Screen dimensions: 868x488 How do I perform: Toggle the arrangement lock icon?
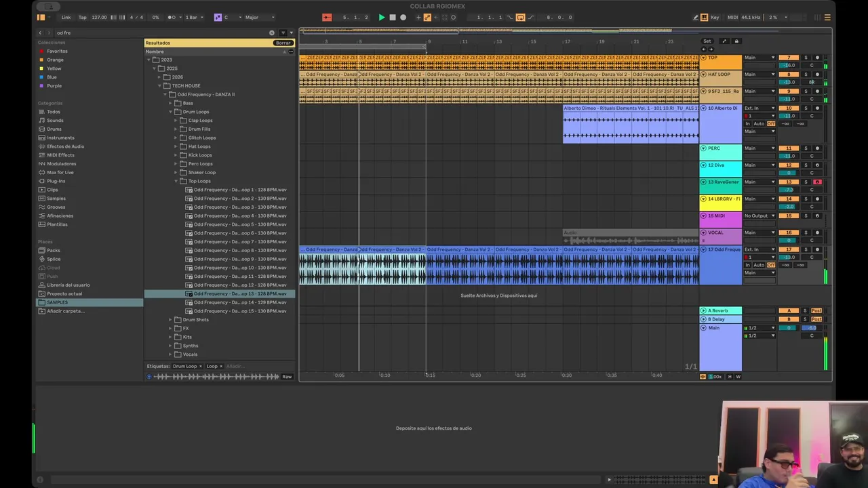tap(736, 41)
